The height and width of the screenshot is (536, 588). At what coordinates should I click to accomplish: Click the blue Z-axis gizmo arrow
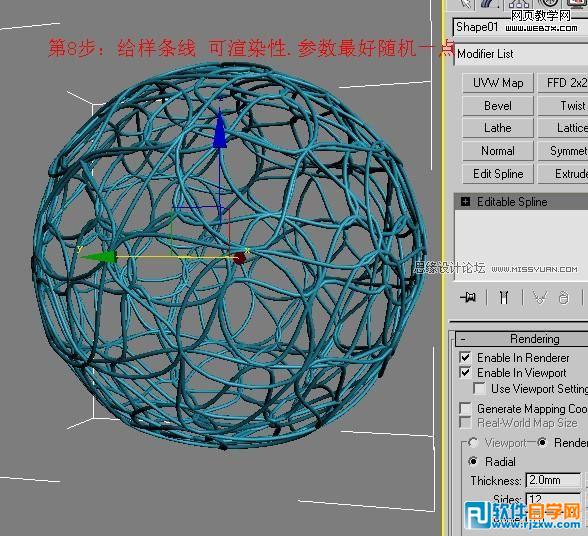coord(220,129)
